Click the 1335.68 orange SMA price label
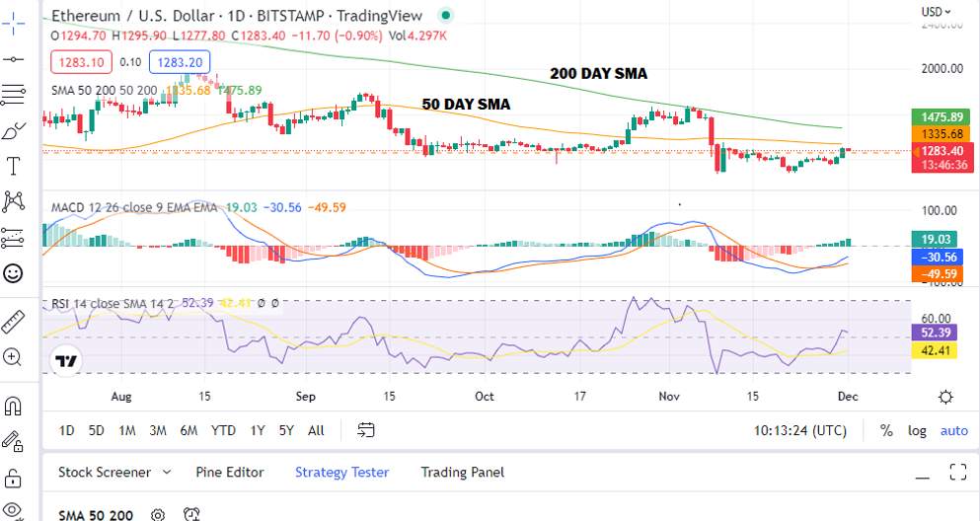Image resolution: width=980 pixels, height=521 pixels. coord(942,133)
